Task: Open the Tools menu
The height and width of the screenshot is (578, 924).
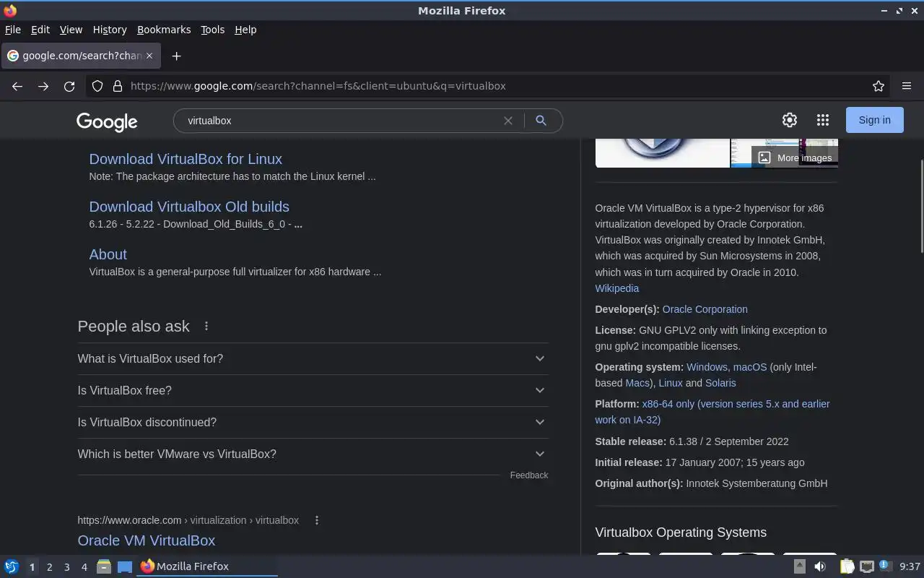Action: (x=212, y=30)
